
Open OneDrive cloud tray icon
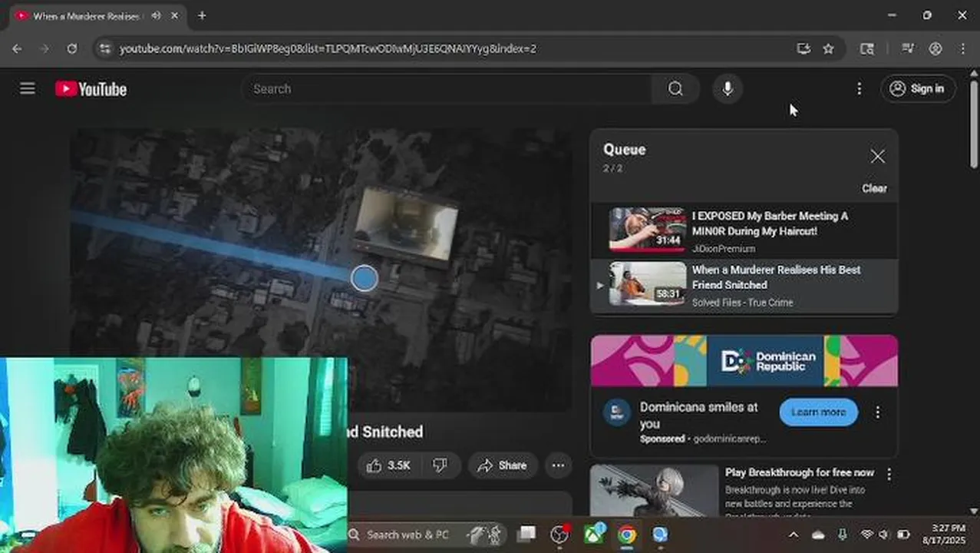click(817, 535)
